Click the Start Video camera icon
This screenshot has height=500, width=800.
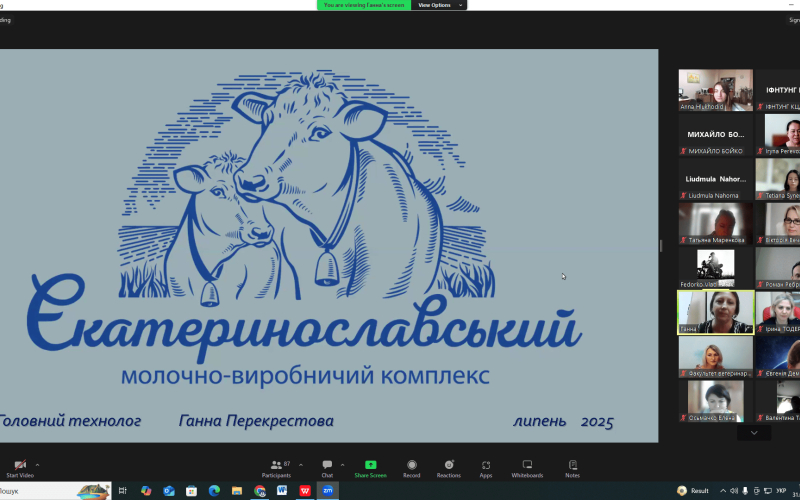tap(20, 465)
